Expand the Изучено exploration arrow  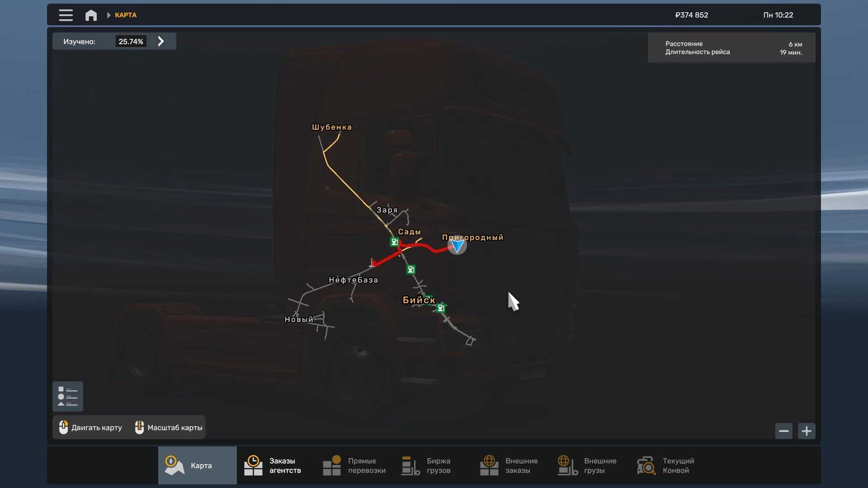[x=161, y=42]
